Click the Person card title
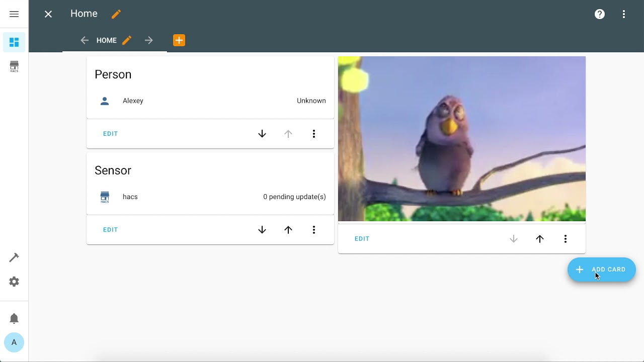This screenshot has width=644, height=362. 113,74
